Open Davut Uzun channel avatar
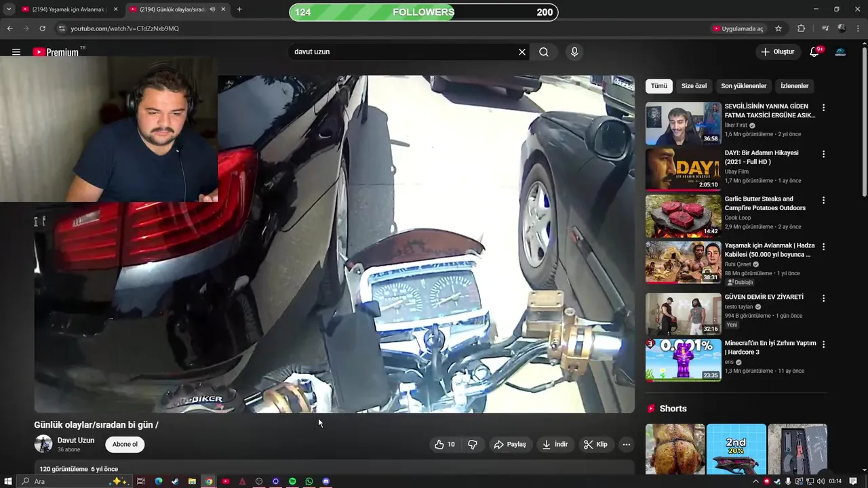 pos(43,444)
